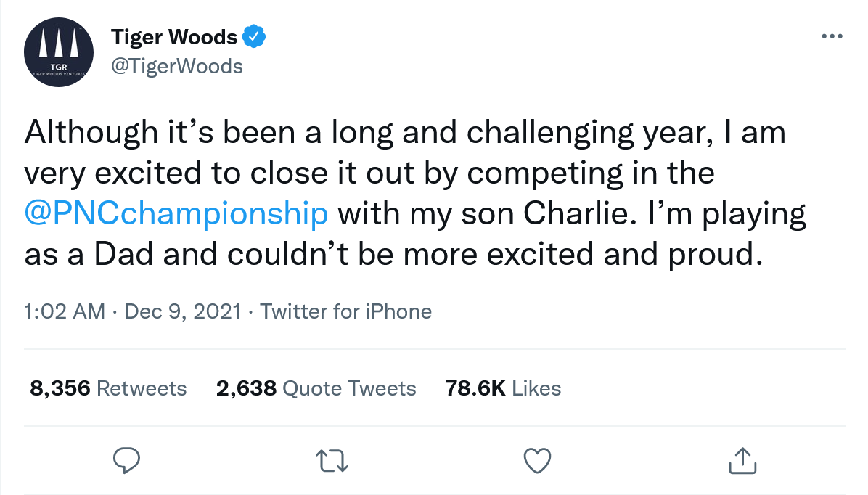Viewport: 868px width, 495px height.
Task: Open the Tiger Woods display name
Action: click(173, 36)
